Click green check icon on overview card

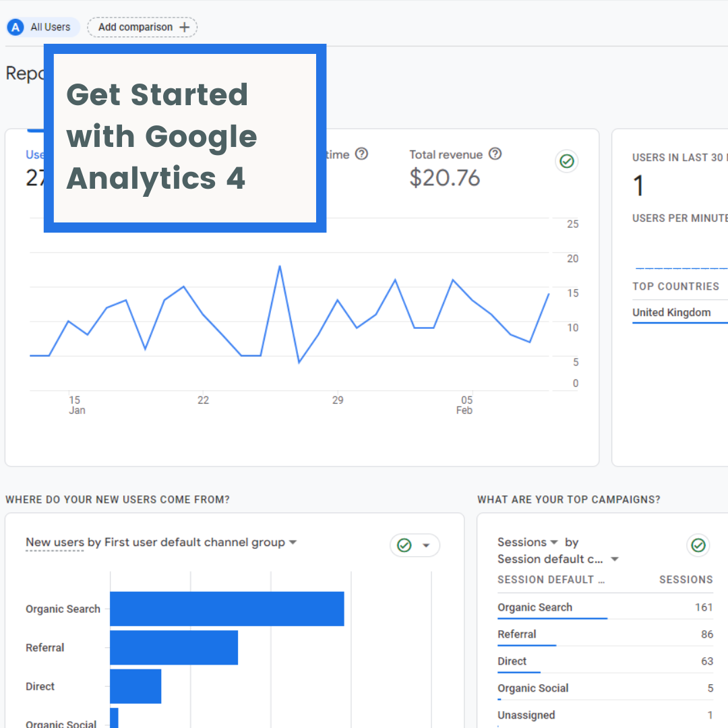pyautogui.click(x=566, y=161)
